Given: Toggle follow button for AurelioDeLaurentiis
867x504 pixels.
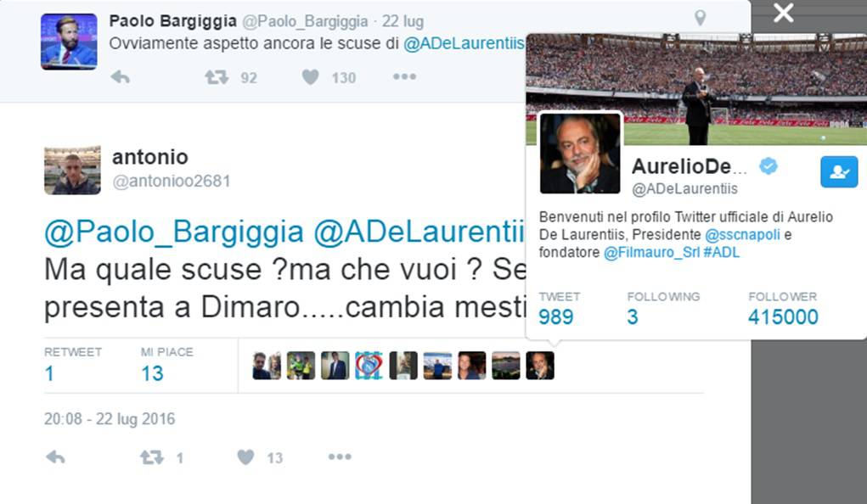Looking at the screenshot, I should [x=839, y=172].
